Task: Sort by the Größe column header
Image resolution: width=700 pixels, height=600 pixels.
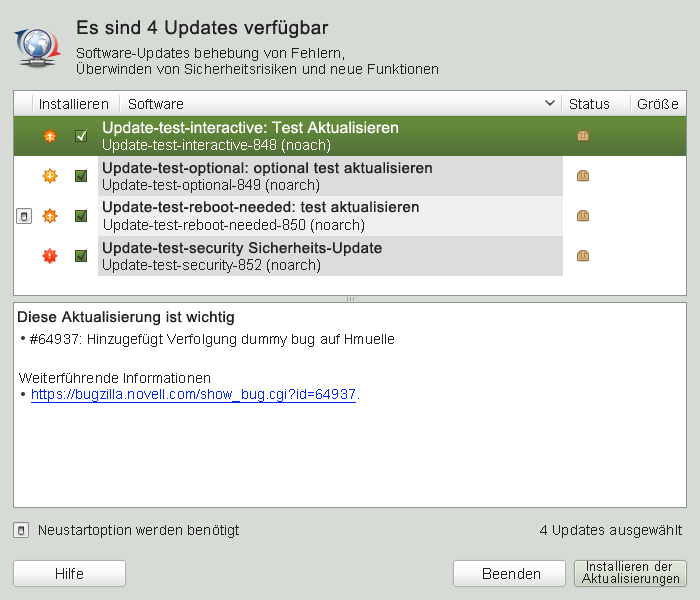Action: point(658,104)
